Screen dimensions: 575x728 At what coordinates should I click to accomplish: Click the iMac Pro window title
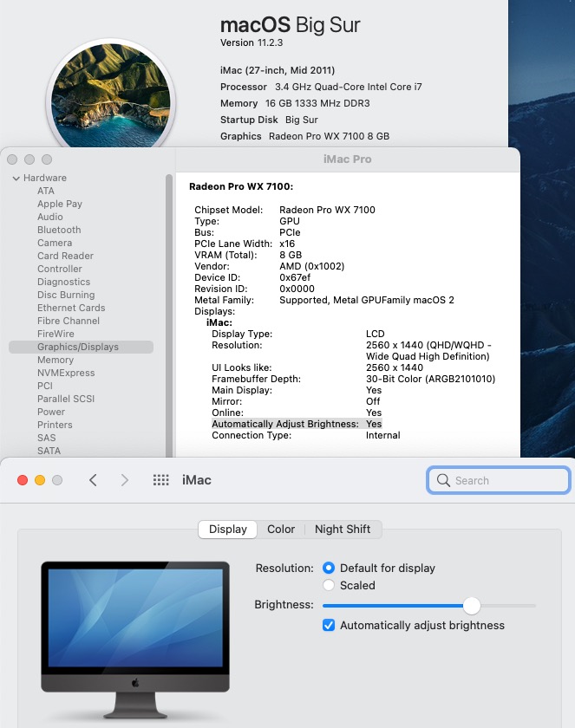point(348,159)
